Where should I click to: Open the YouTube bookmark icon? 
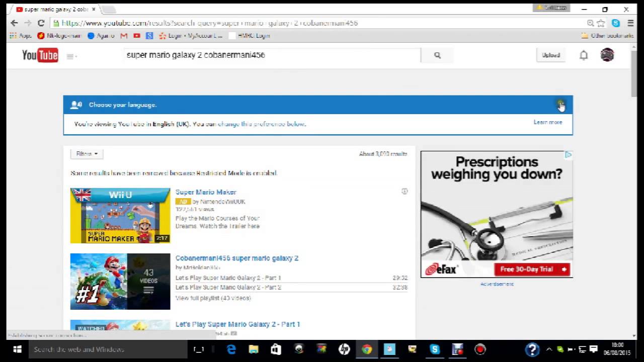[x=137, y=36]
